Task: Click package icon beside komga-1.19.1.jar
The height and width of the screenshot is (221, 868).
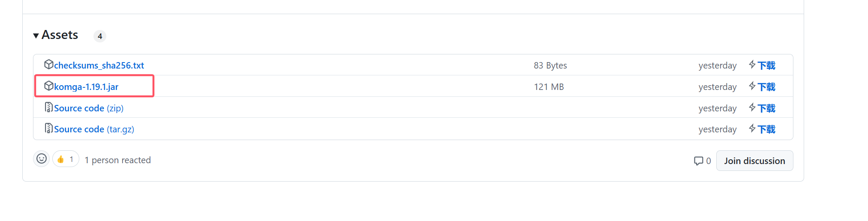Action: pos(49,86)
